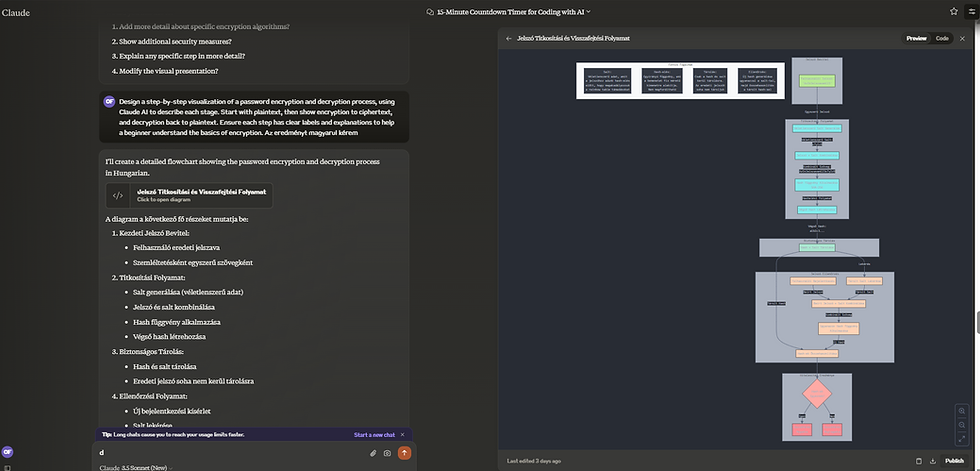Click 'Start a new chat' link
The image size is (980, 471).
click(374, 434)
